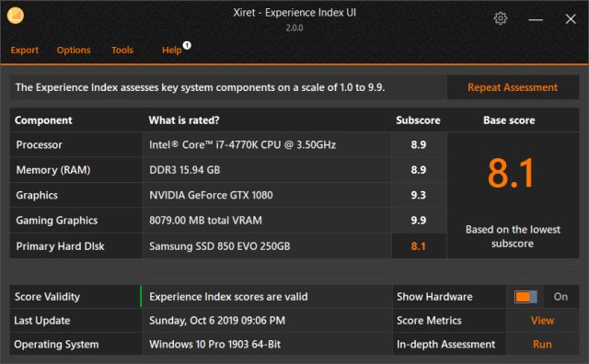Viewport: 589px width, 364px height.
Task: Click Repeat Assessment button
Action: [513, 87]
